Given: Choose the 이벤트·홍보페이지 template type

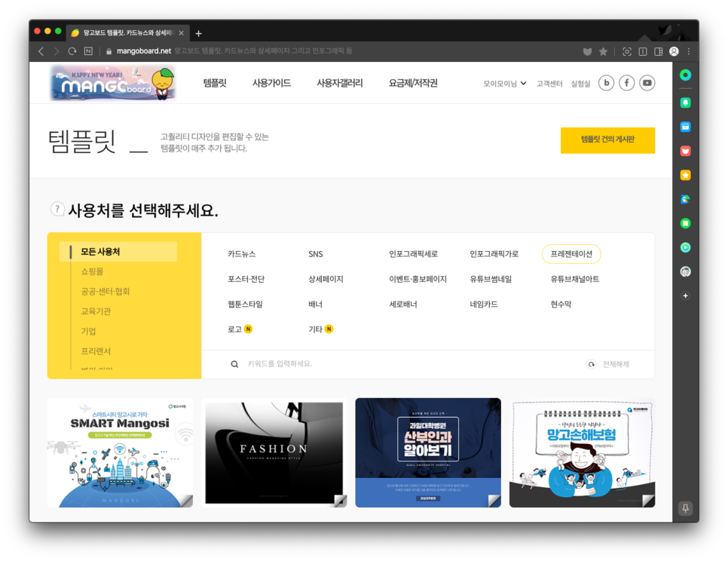Looking at the screenshot, I should coord(418,279).
